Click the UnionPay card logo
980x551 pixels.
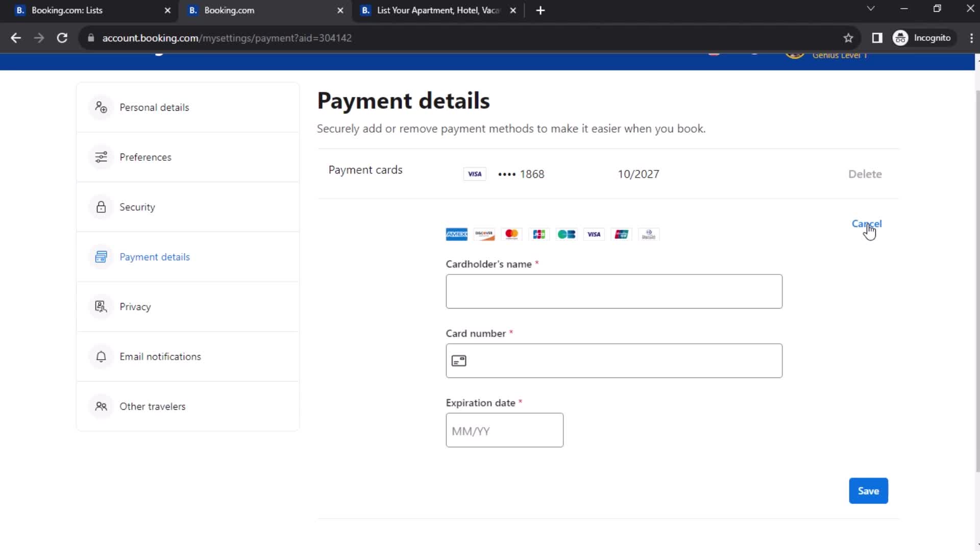pos(622,234)
